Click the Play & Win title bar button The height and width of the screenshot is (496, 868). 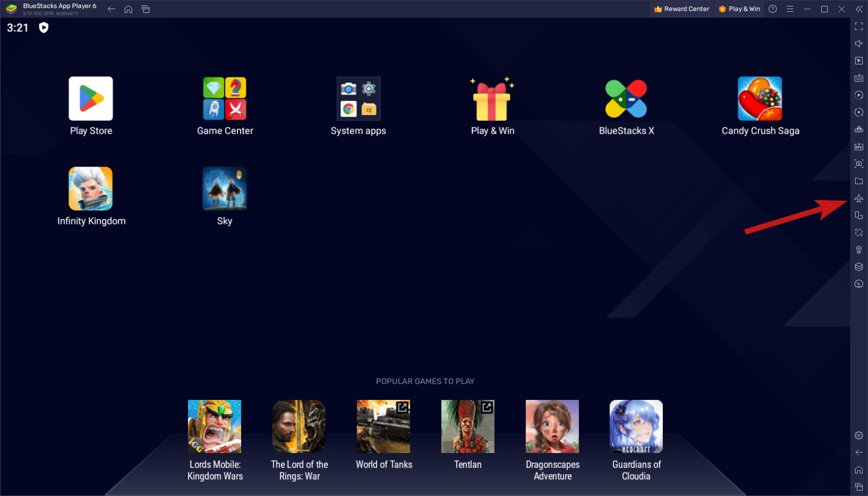tap(740, 9)
